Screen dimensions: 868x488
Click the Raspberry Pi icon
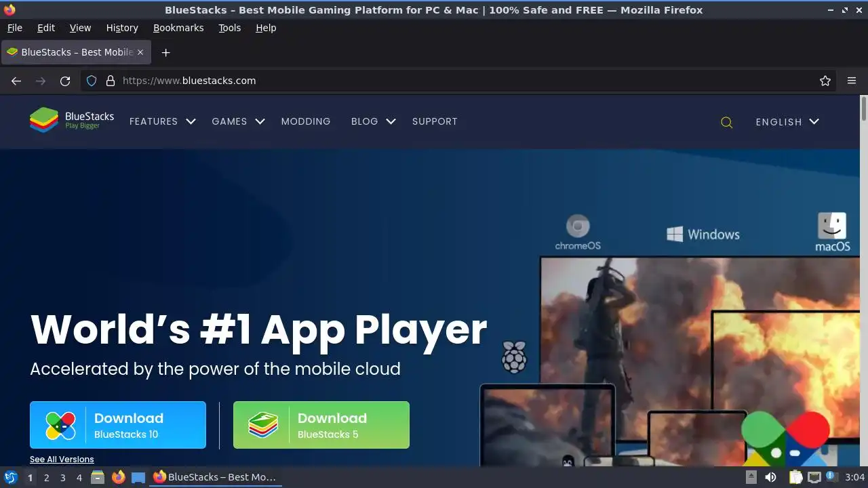coord(514,357)
